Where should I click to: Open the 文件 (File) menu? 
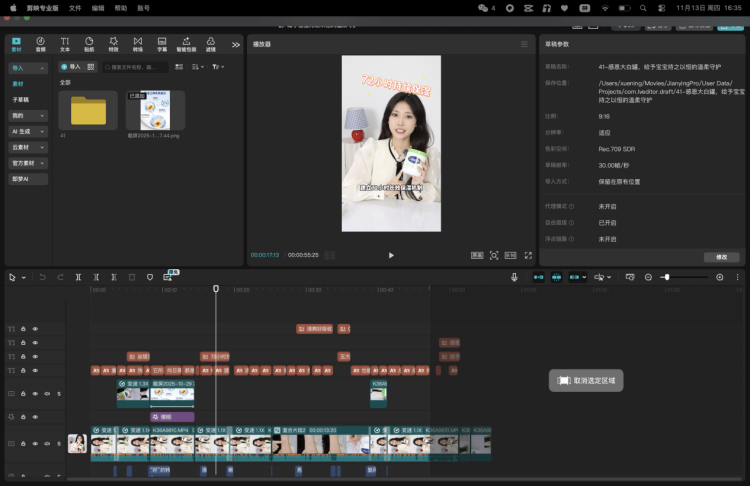pyautogui.click(x=75, y=7)
